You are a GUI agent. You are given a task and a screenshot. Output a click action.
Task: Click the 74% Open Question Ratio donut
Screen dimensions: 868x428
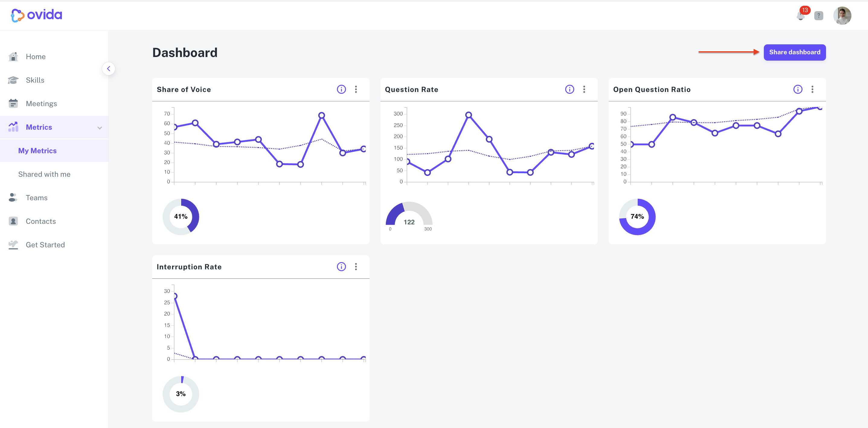(x=637, y=217)
